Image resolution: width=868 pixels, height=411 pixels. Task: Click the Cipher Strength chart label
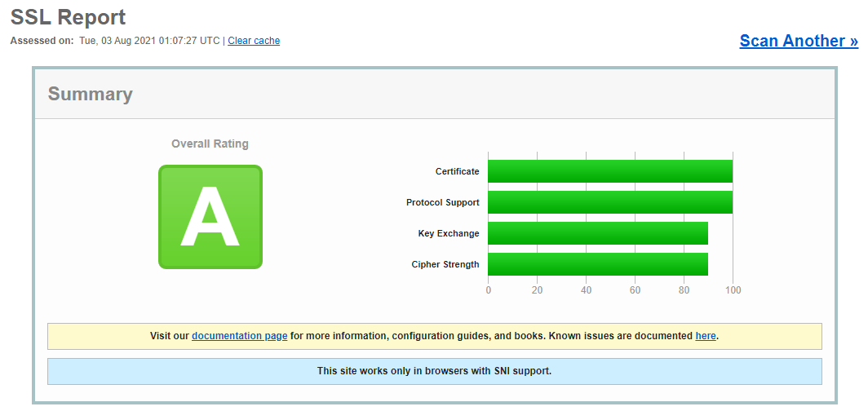click(x=445, y=264)
